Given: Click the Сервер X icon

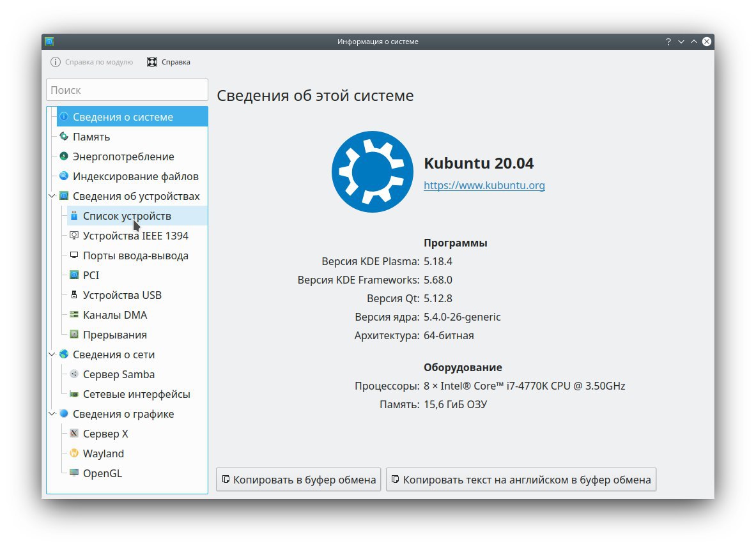Looking at the screenshot, I should (73, 433).
